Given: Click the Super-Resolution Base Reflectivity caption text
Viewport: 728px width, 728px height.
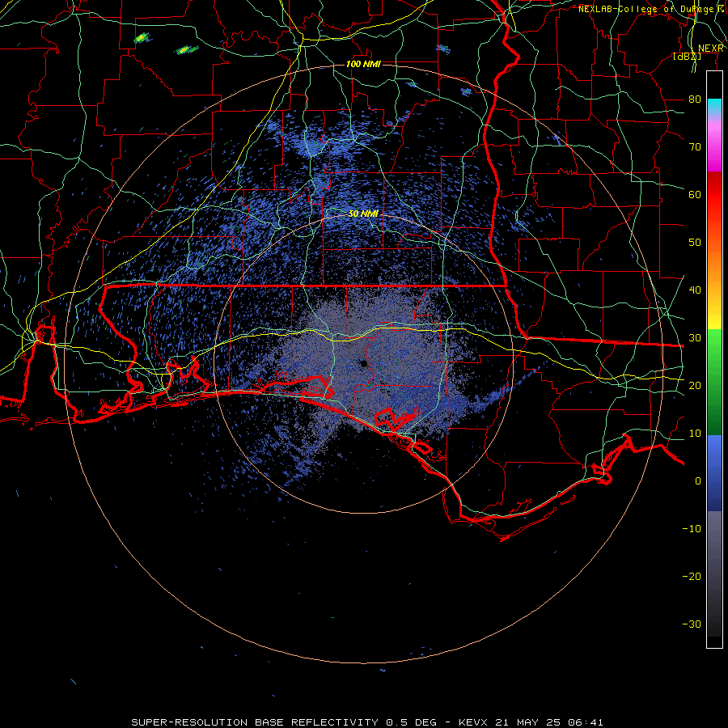Looking at the screenshot, I should click(x=255, y=722).
